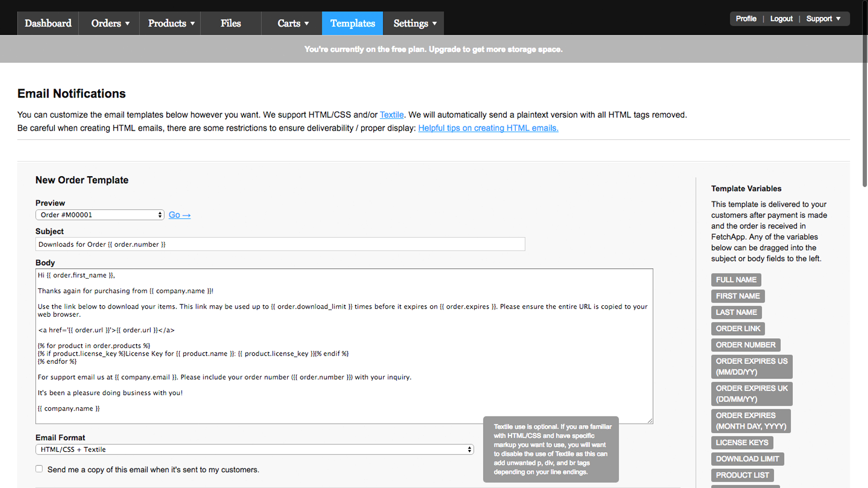Select the Templates tab

(352, 23)
